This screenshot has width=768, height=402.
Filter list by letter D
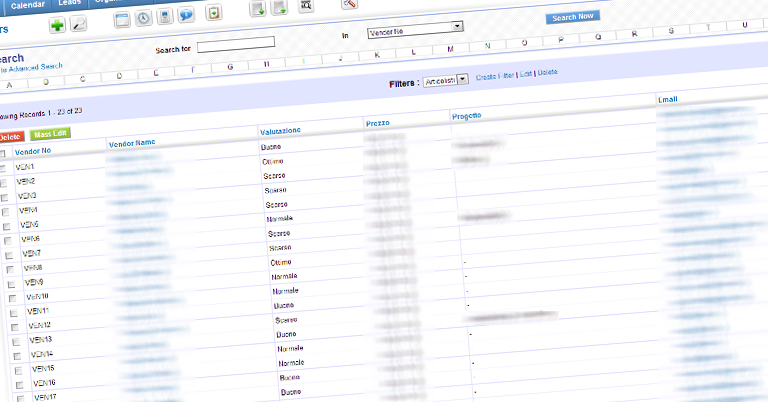[119, 76]
